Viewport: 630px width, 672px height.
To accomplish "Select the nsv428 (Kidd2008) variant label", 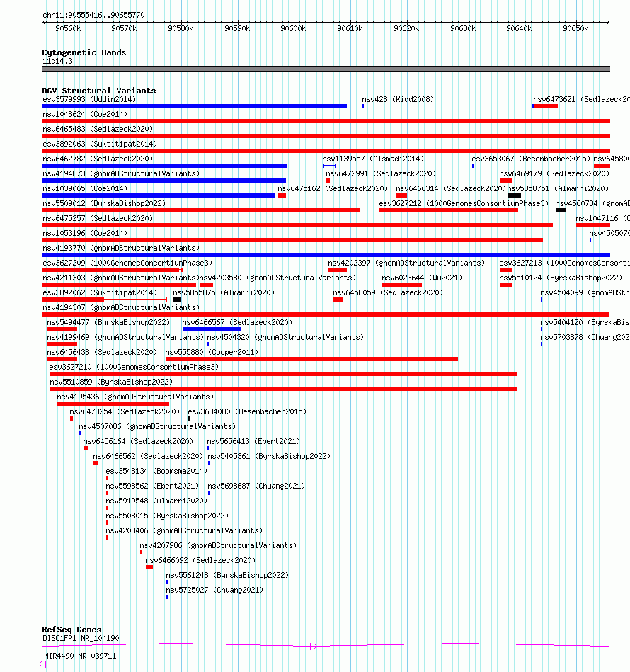I will (398, 99).
